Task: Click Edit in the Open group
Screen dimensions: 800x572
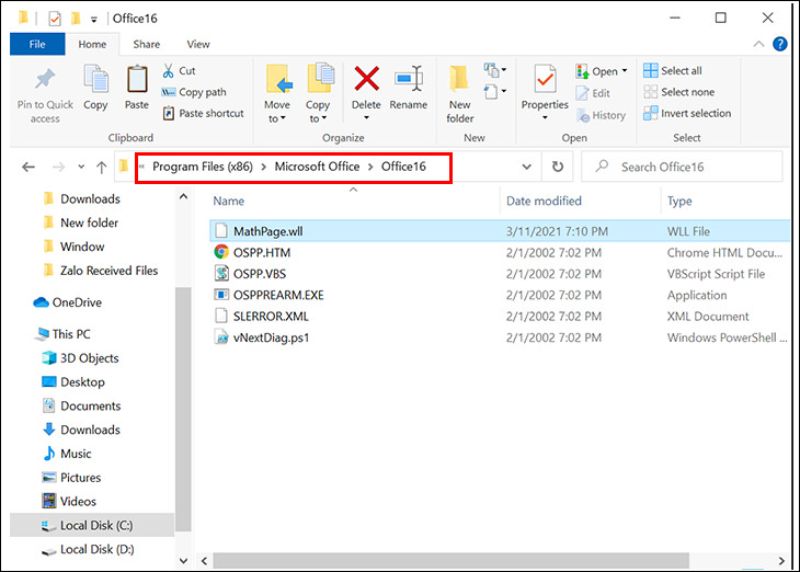Action: point(593,93)
